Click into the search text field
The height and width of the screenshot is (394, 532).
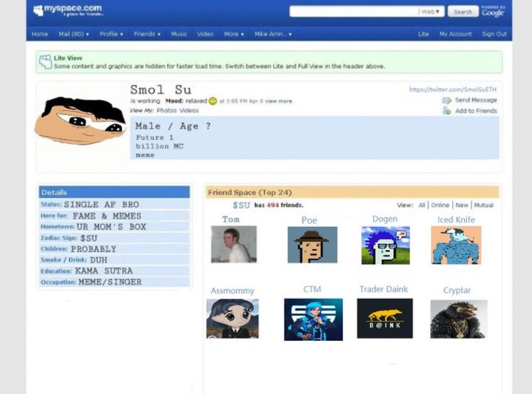pyautogui.click(x=354, y=12)
